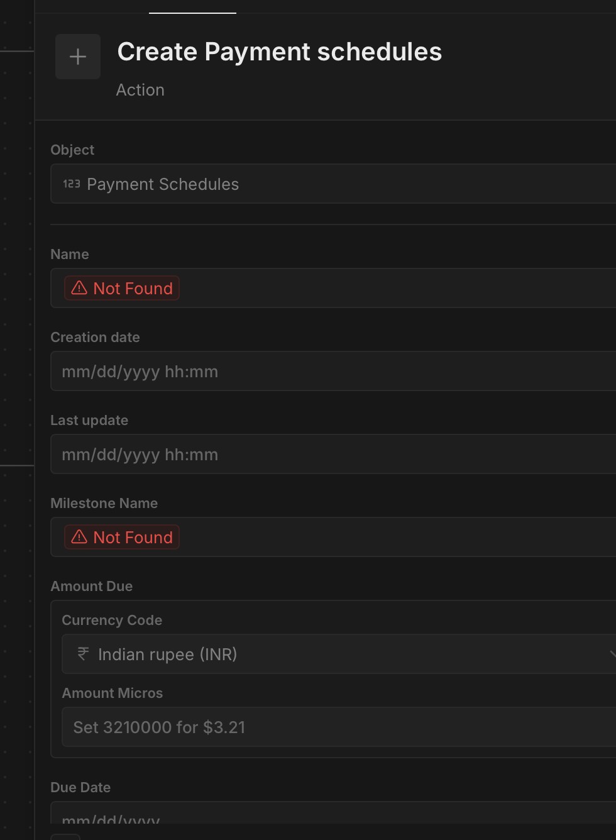The height and width of the screenshot is (840, 616).
Task: Click the Milestone Name field label
Action: pyautogui.click(x=104, y=503)
